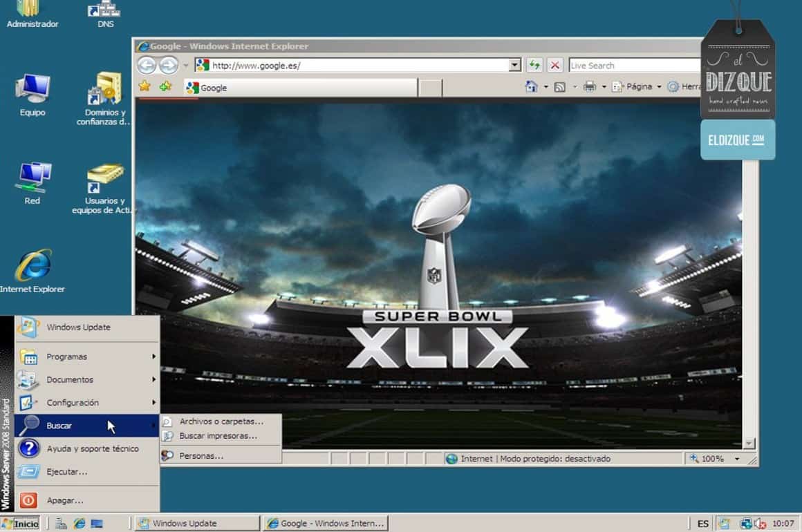Switch to Windows Update taskbar button
This screenshot has height=532, width=802.
point(198,523)
